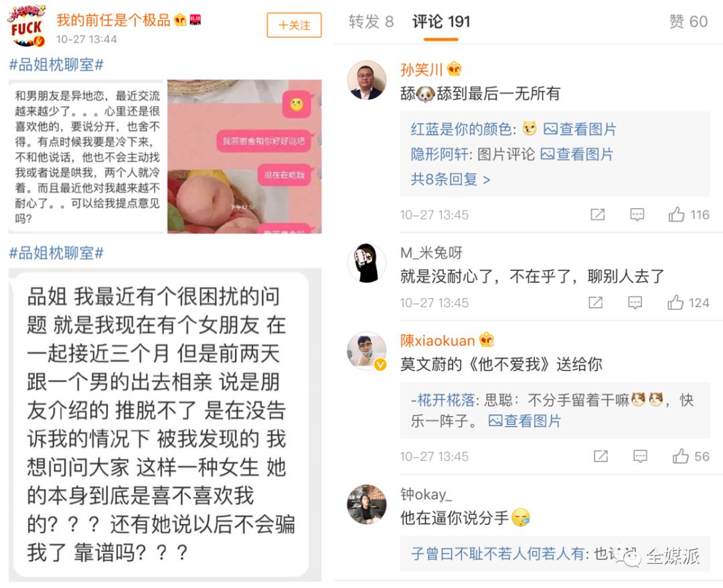Tap repost icon on M_米兔呀's comment
This screenshot has width=723, height=588.
coord(595,303)
